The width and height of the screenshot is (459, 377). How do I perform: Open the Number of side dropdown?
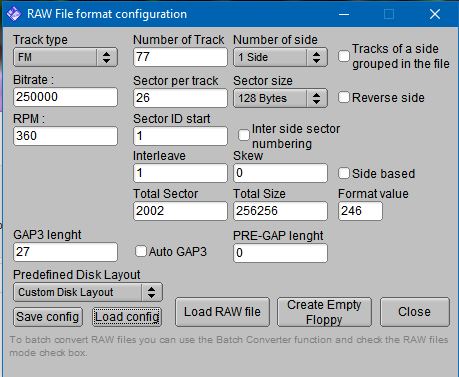280,57
